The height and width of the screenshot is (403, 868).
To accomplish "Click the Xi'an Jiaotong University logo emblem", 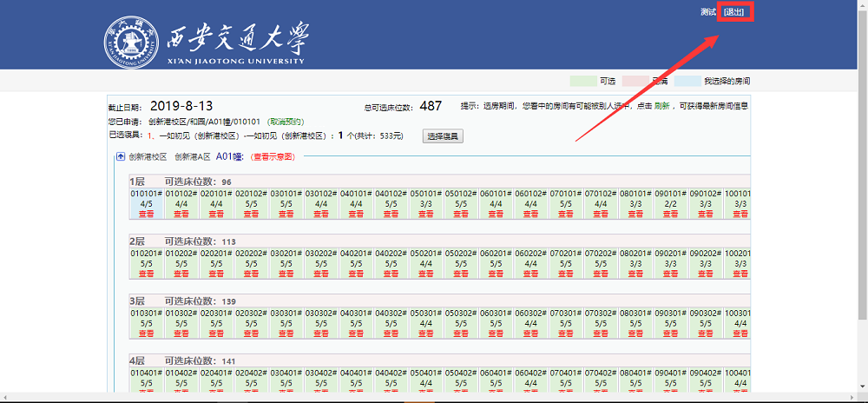I will [131, 43].
